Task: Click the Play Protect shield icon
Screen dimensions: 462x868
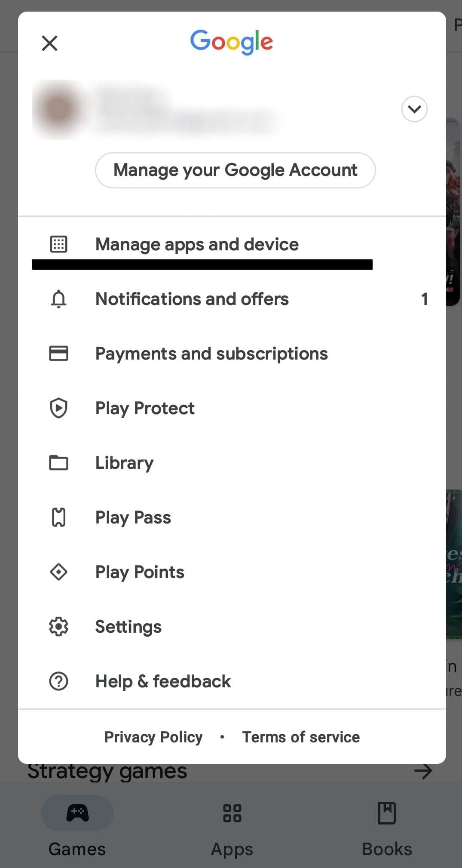Action: tap(58, 408)
